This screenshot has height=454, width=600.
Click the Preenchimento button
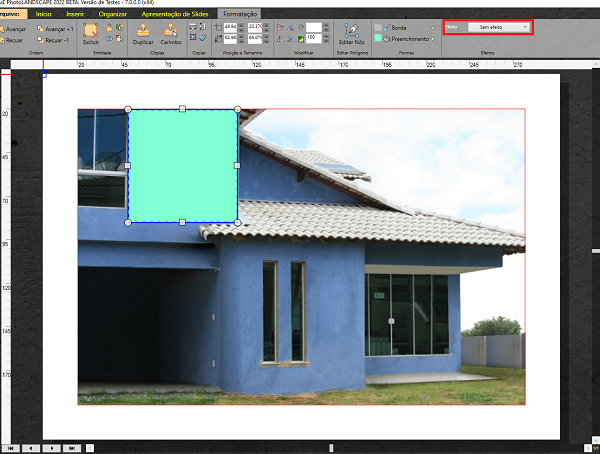coord(404,39)
